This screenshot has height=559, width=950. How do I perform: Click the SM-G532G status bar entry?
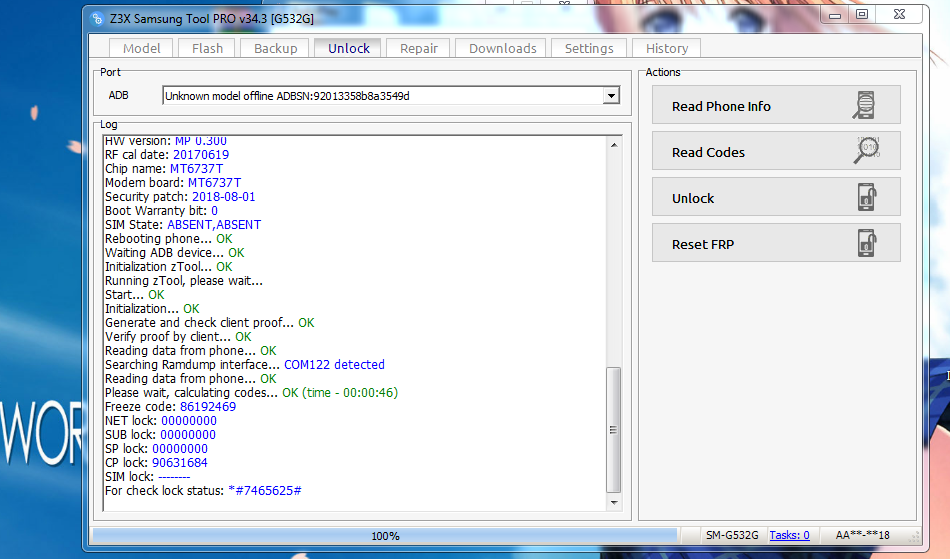click(x=732, y=535)
